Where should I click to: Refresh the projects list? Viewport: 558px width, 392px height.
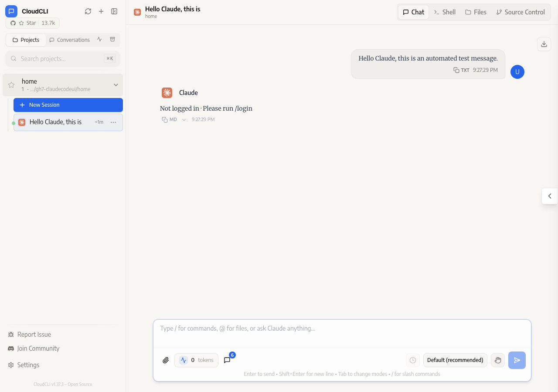[x=88, y=11]
